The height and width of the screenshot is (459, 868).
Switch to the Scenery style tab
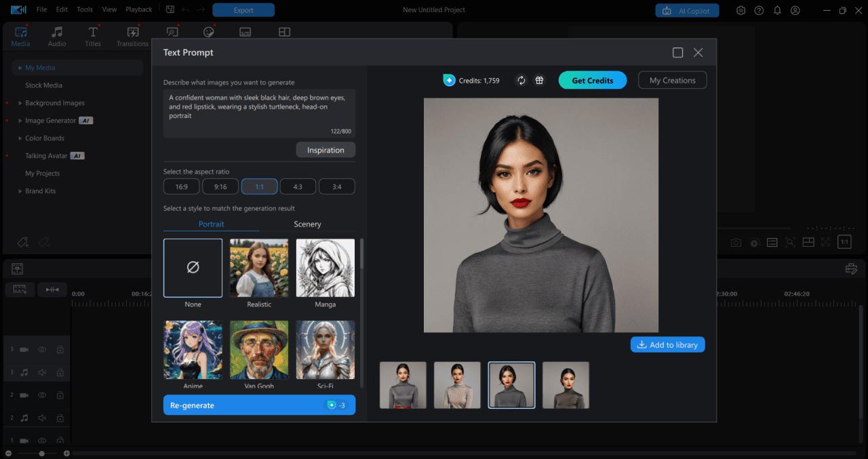(x=308, y=224)
